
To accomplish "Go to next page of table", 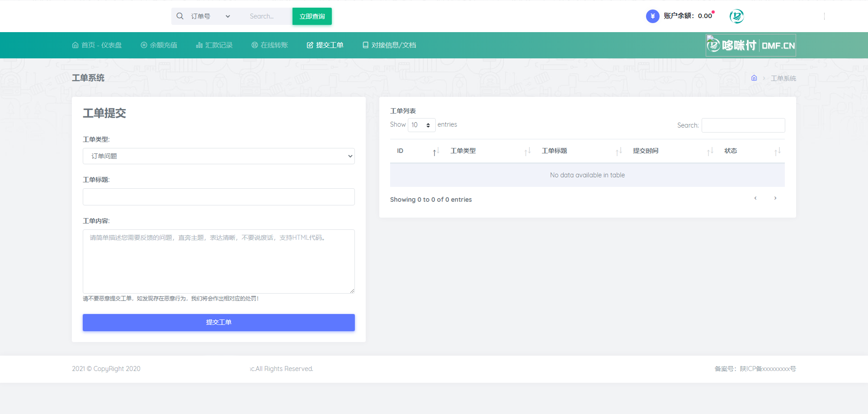I will tap(775, 198).
